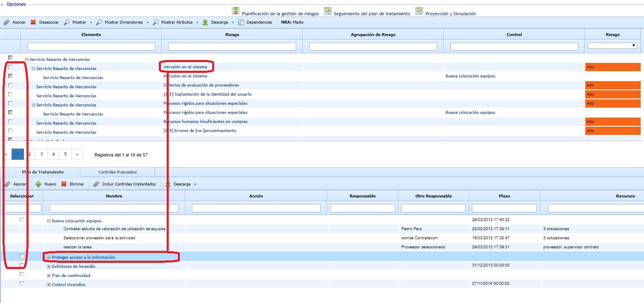Click orange Alto cell for Intrusión en el sistema
Screen dimensions: 644x303
point(613,67)
